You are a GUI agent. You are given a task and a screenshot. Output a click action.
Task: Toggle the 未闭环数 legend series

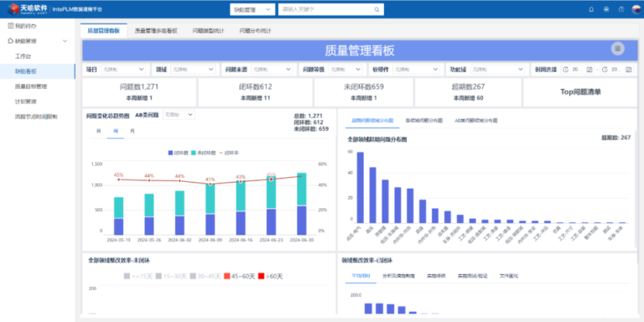204,153
